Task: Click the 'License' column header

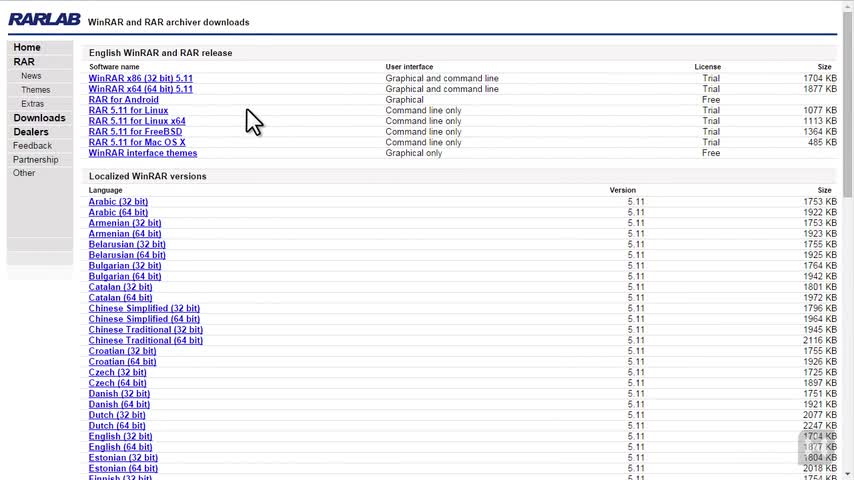Action: (x=707, y=66)
